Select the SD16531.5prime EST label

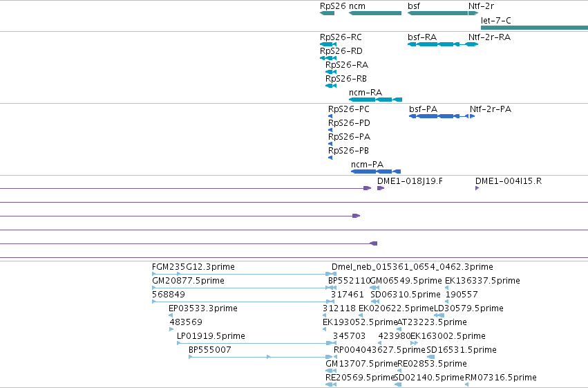tap(462, 350)
